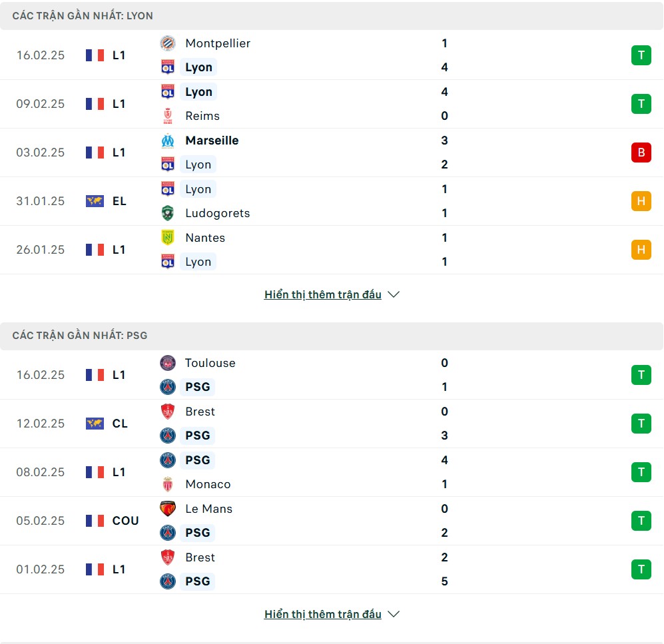
Task: Open the Marseille team name
Action: 212,141
